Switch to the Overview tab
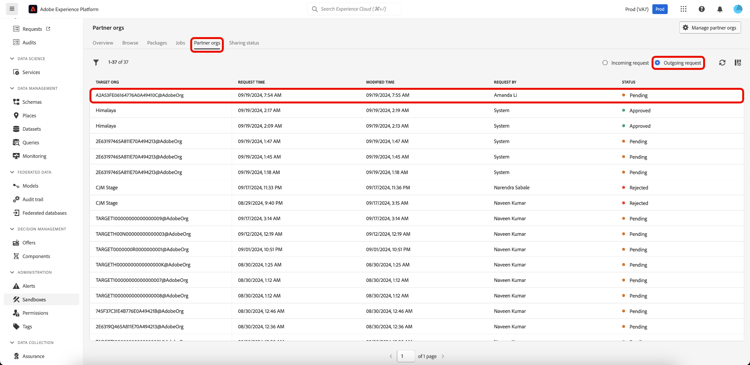 pyautogui.click(x=103, y=43)
